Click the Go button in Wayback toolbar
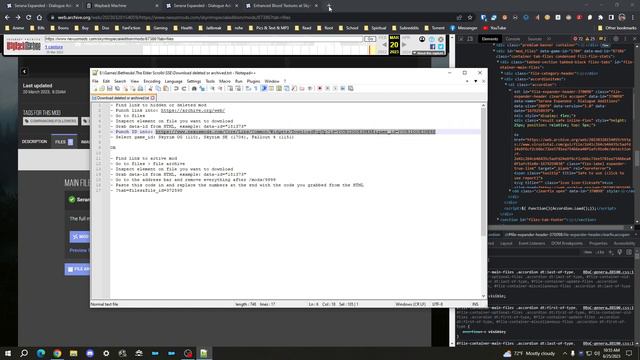The height and width of the screenshot is (360, 640). pyautogui.click(x=370, y=39)
